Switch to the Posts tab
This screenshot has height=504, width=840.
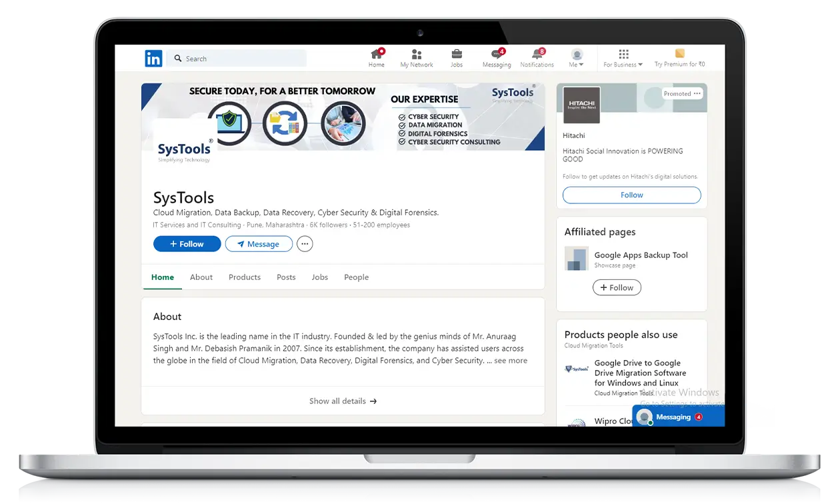(x=286, y=277)
